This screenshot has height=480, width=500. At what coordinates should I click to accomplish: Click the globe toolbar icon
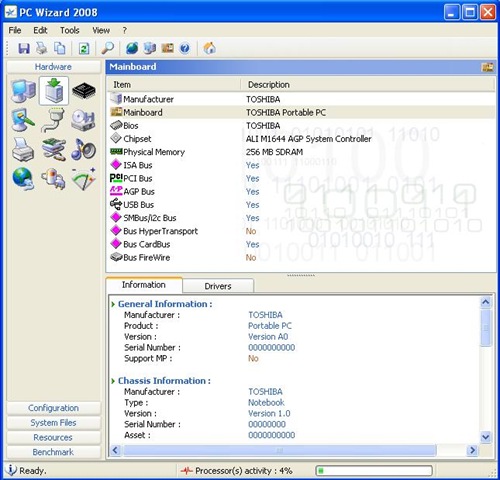[x=132, y=49]
